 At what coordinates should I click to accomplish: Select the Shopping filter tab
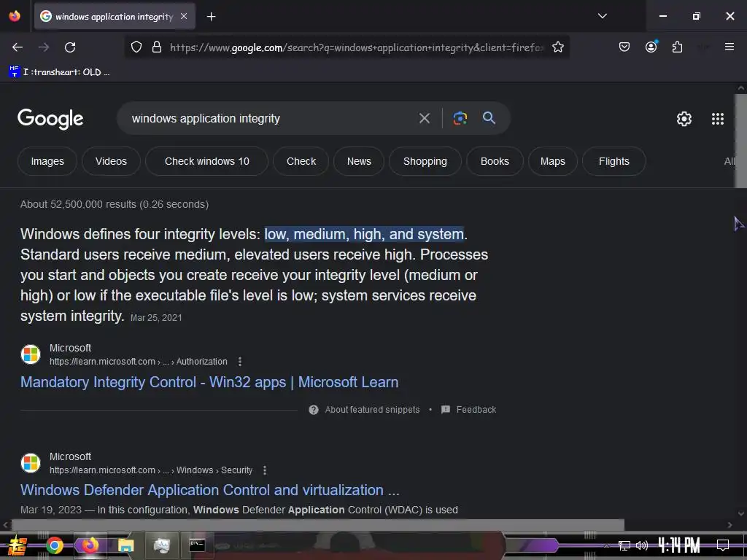click(x=425, y=161)
